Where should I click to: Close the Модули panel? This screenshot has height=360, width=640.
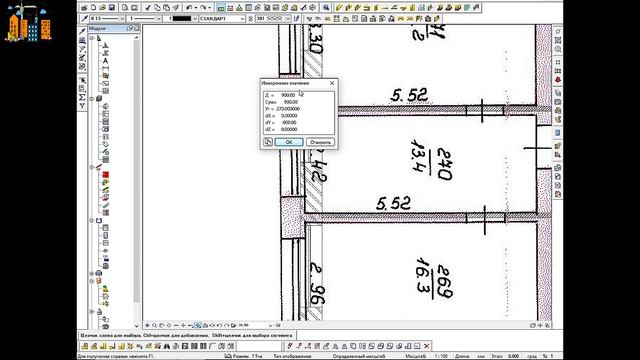(136, 29)
